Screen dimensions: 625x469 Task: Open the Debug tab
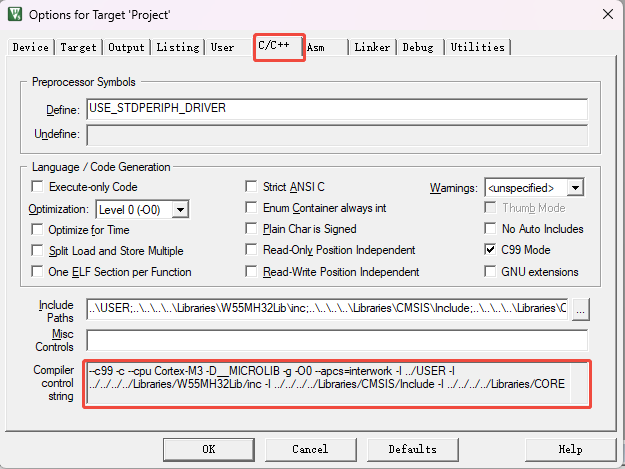[x=419, y=47]
